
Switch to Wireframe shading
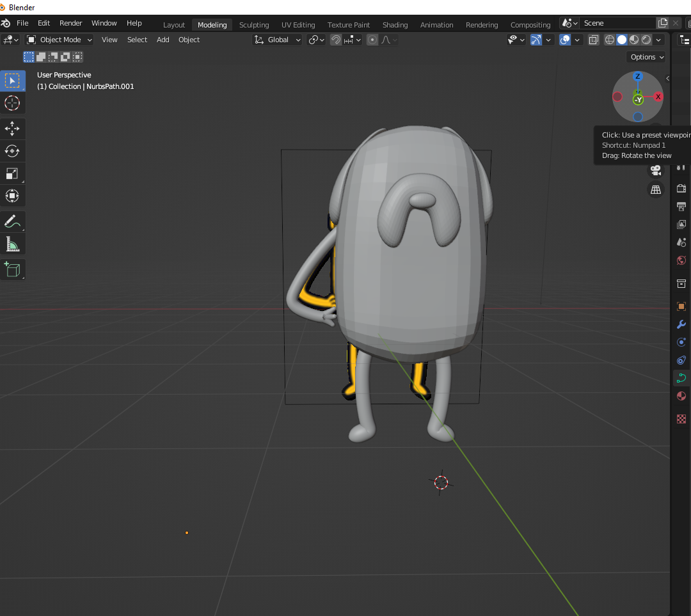click(x=610, y=40)
